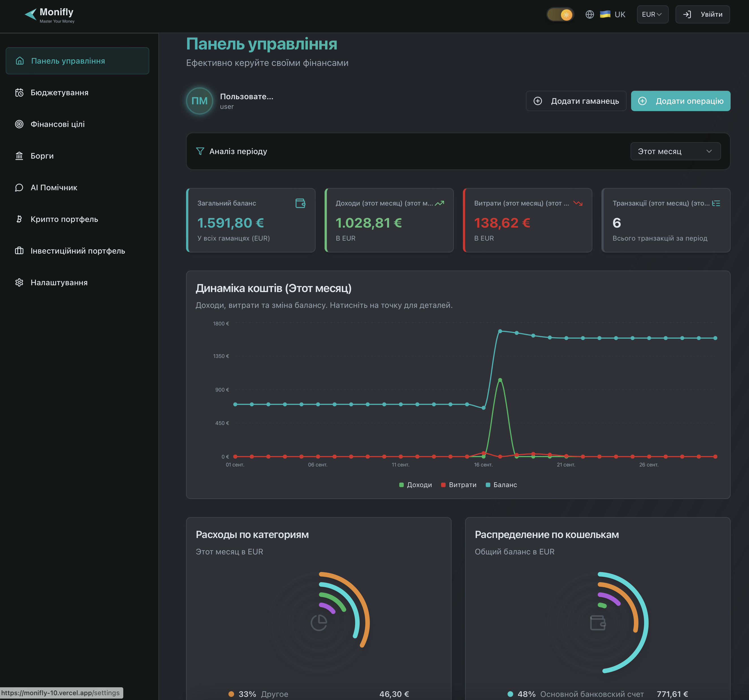749x700 pixels.
Task: Click the transactions list icon
Action: (716, 204)
